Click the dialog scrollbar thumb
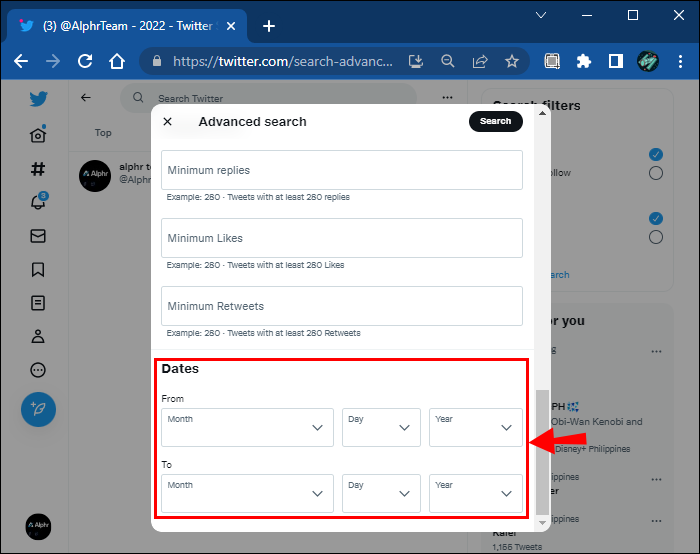This screenshot has width=700, height=554. tap(542, 452)
